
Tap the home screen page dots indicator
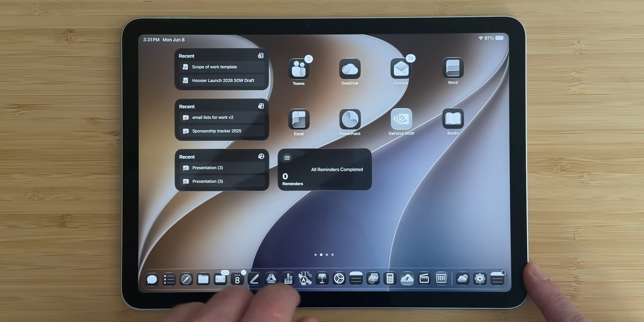click(x=324, y=255)
